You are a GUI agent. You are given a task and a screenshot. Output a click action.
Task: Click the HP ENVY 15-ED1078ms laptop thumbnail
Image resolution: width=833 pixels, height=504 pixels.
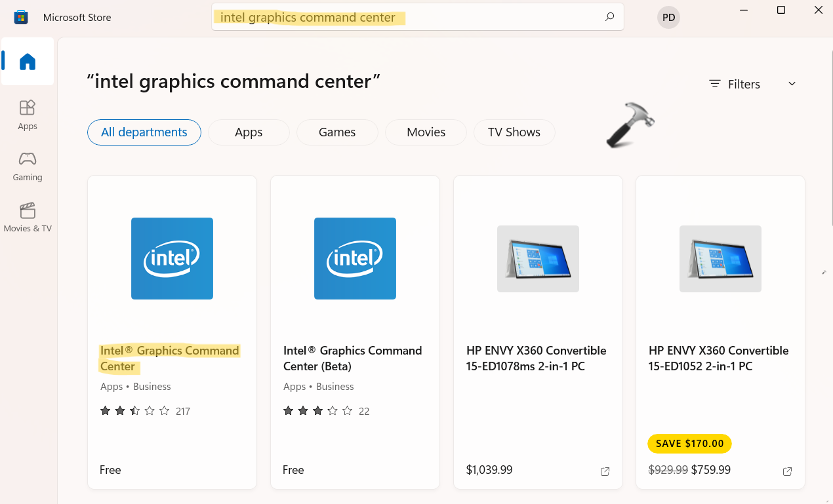pos(538,259)
